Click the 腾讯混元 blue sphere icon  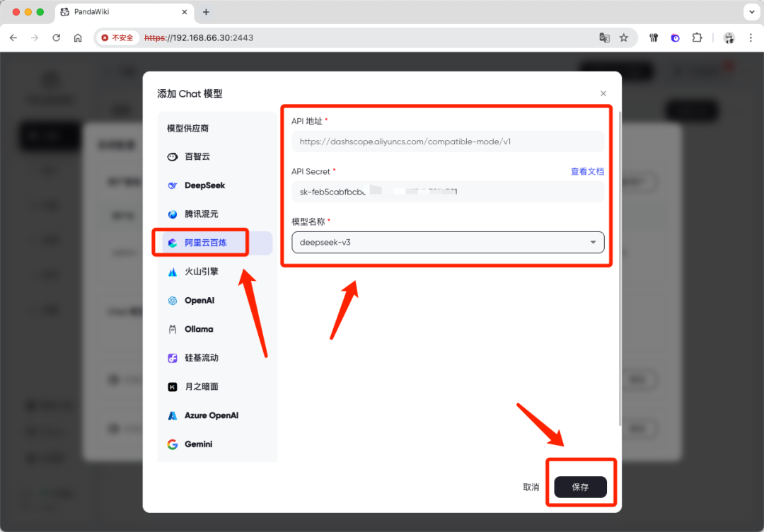tap(173, 214)
